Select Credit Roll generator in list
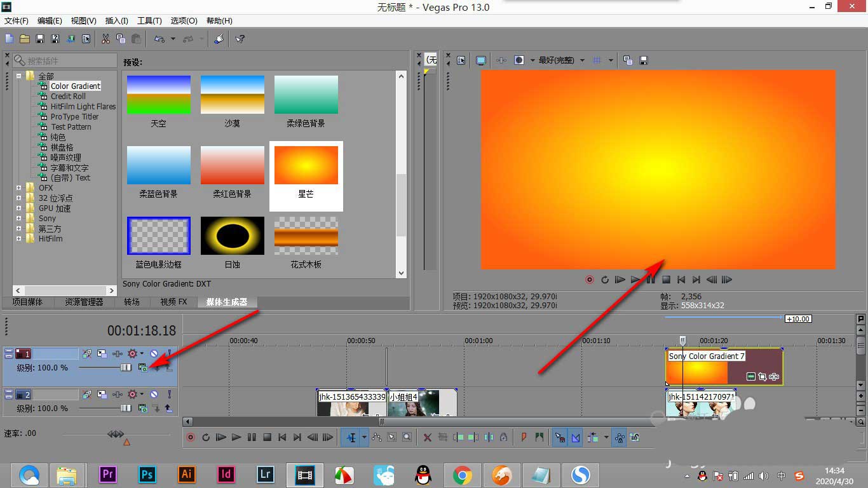Image resolution: width=868 pixels, height=488 pixels. point(68,97)
